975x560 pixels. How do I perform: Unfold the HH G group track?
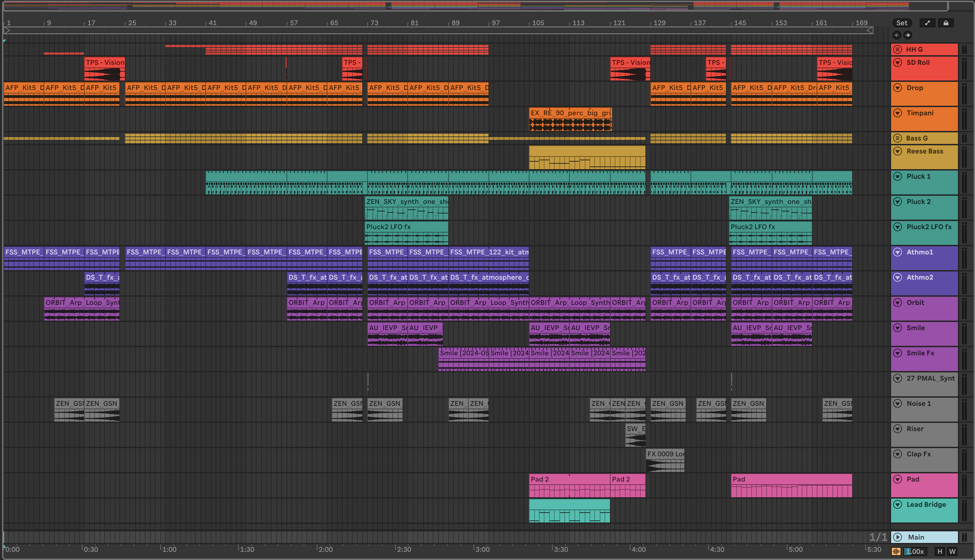pos(897,49)
